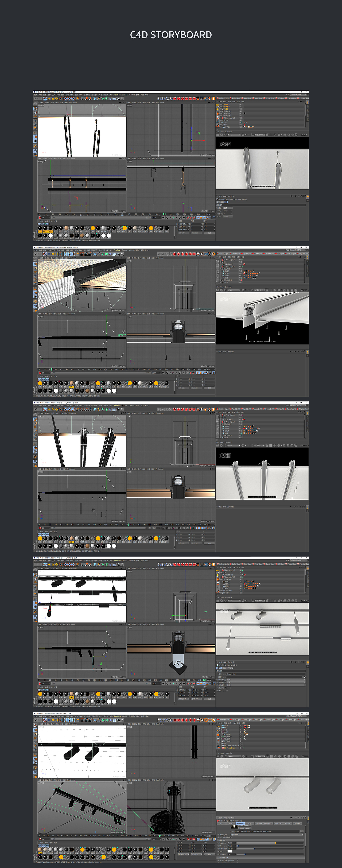Screen dimensions: 342x868
Task: Toggle Z axis lock in top window toolbar
Action: click(x=73, y=99)
